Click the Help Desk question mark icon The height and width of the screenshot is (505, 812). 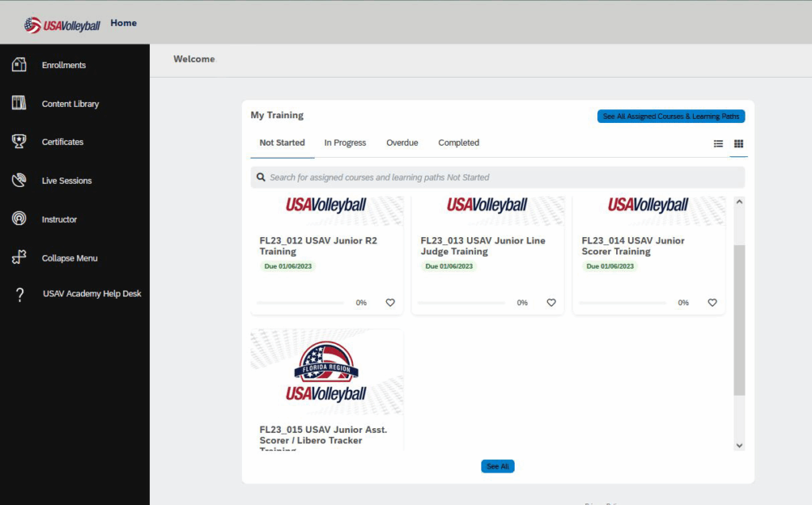click(20, 294)
